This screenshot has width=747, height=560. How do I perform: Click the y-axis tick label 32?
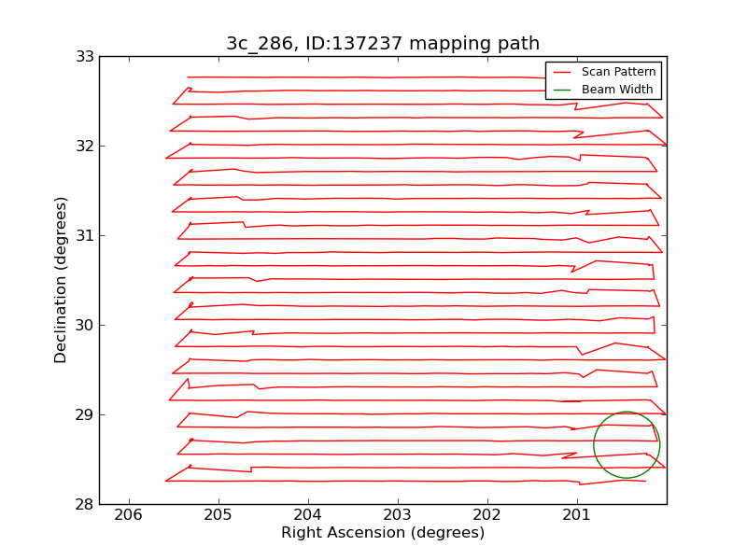[x=85, y=147]
